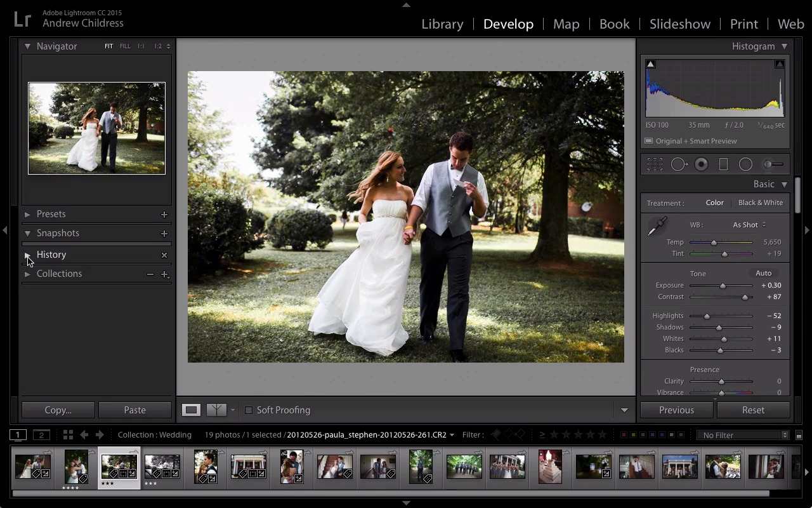Expand the Snapshots panel

point(27,234)
